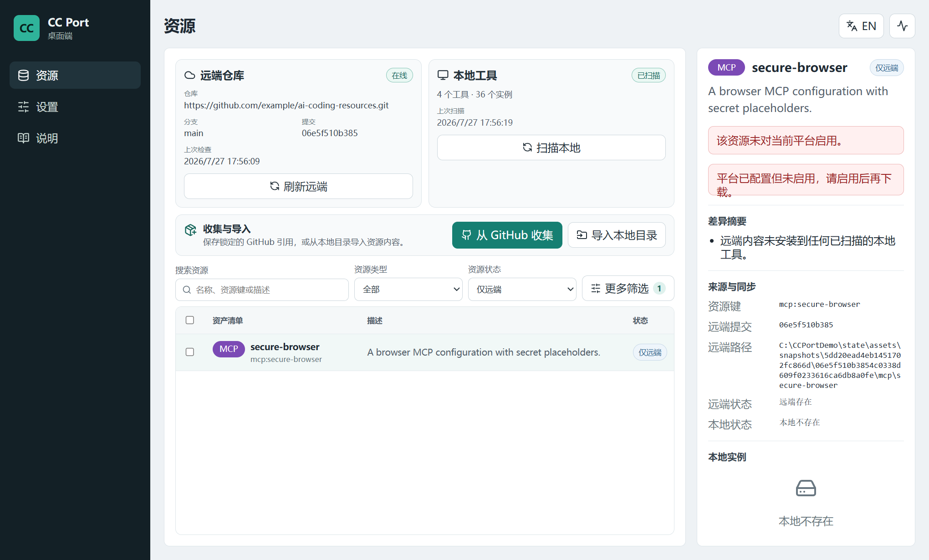Open the 更多筛选 filter button
The width and height of the screenshot is (929, 560).
click(x=628, y=288)
